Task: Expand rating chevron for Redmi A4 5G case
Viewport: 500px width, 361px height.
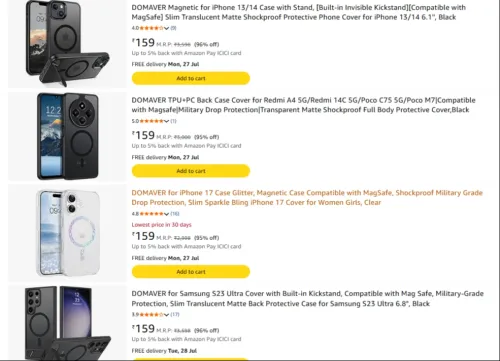Action: pos(166,121)
